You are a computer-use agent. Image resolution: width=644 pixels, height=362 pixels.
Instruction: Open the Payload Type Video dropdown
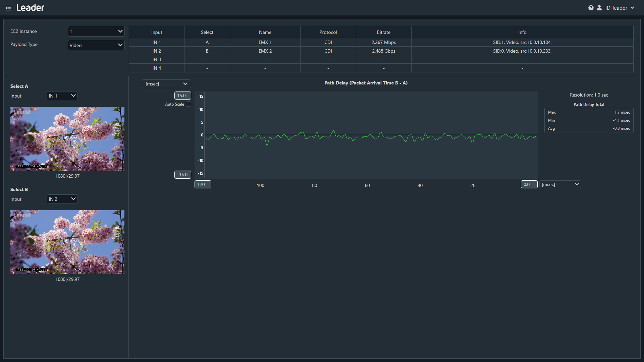pos(96,45)
